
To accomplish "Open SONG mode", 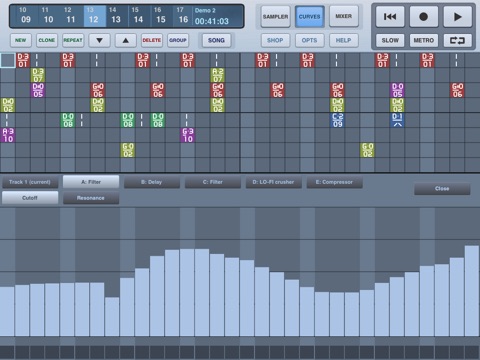I will [216, 40].
